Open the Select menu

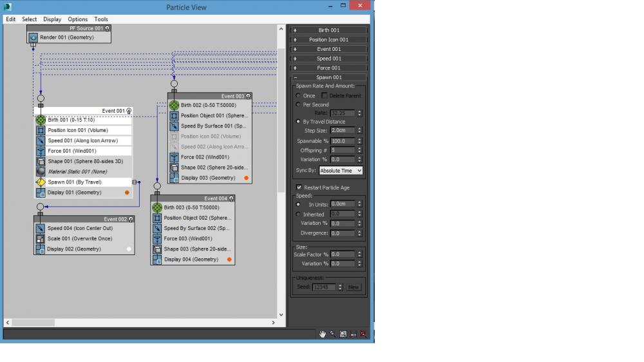[x=29, y=19]
